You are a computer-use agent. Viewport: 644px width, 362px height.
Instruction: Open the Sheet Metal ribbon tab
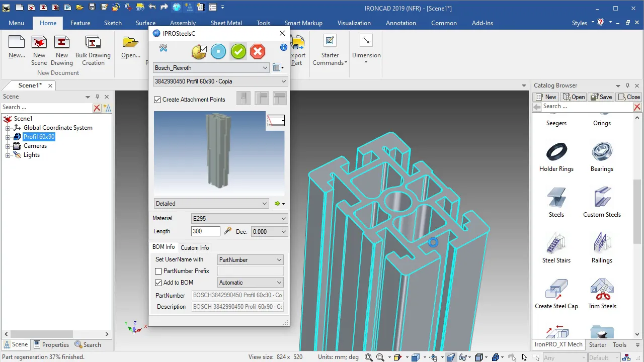point(226,23)
